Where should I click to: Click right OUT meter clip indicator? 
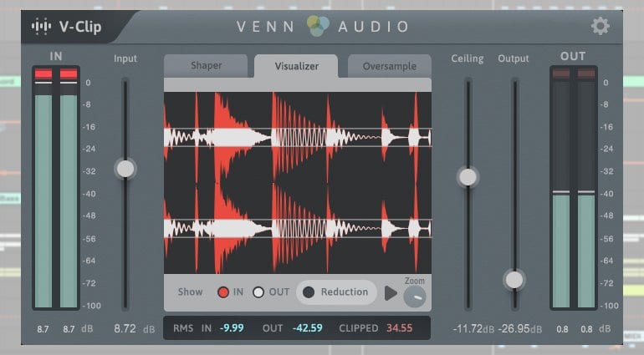586,74
